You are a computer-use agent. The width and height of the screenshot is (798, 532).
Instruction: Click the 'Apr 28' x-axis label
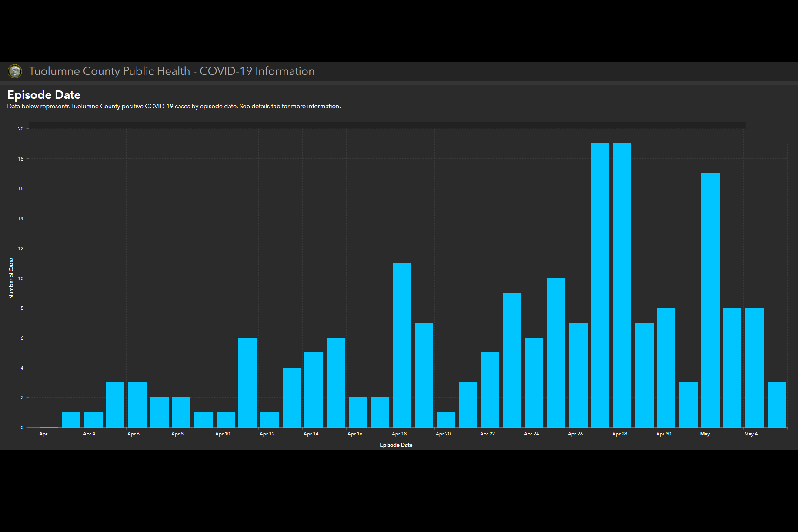[620, 434]
